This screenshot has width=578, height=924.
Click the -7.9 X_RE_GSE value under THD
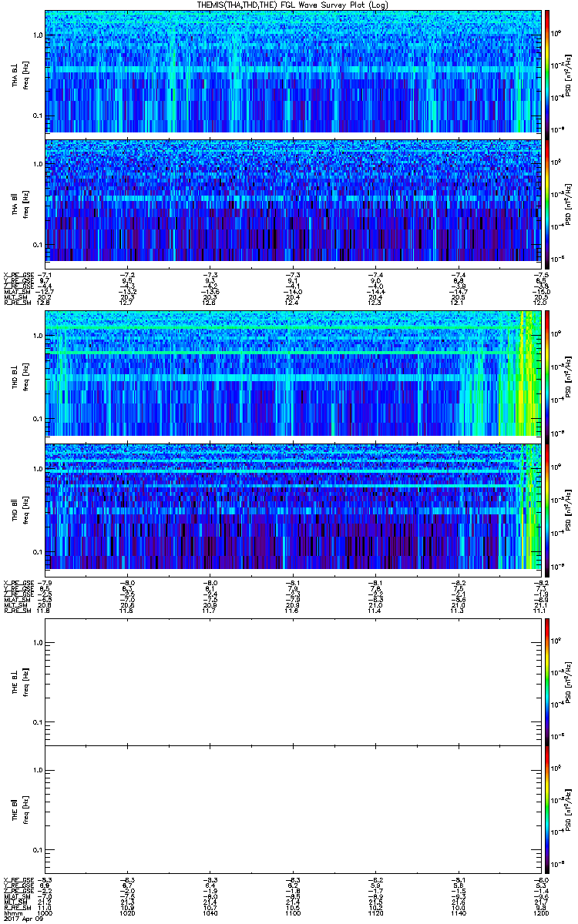[x=45, y=582]
